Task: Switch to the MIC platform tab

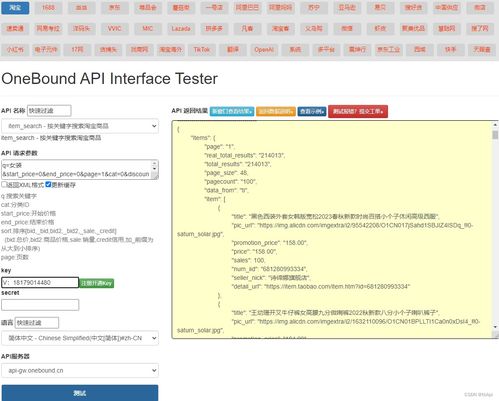Action: 148,29
